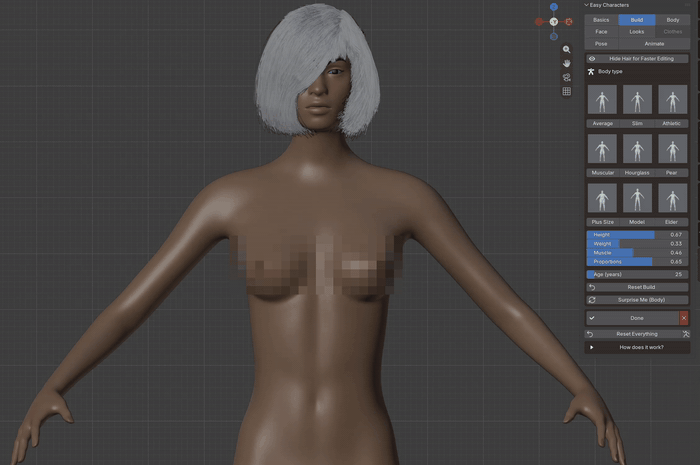The width and height of the screenshot is (700, 465).
Task: Adjust the Muscle slider
Action: 637,253
